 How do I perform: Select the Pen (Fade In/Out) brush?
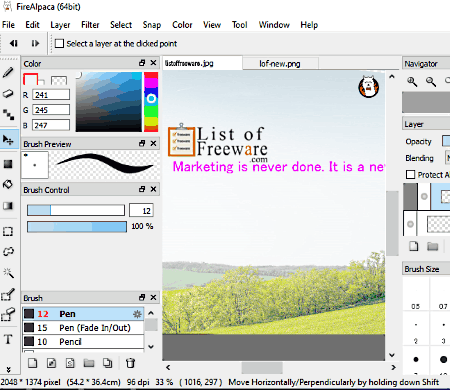83,328
